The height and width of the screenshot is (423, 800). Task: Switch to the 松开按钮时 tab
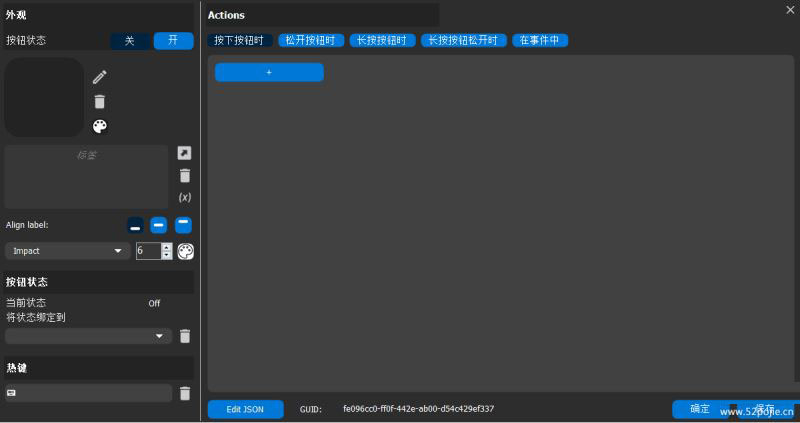coord(311,41)
